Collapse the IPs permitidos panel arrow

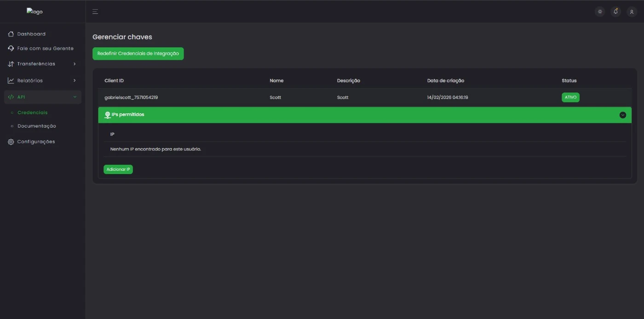pos(622,115)
